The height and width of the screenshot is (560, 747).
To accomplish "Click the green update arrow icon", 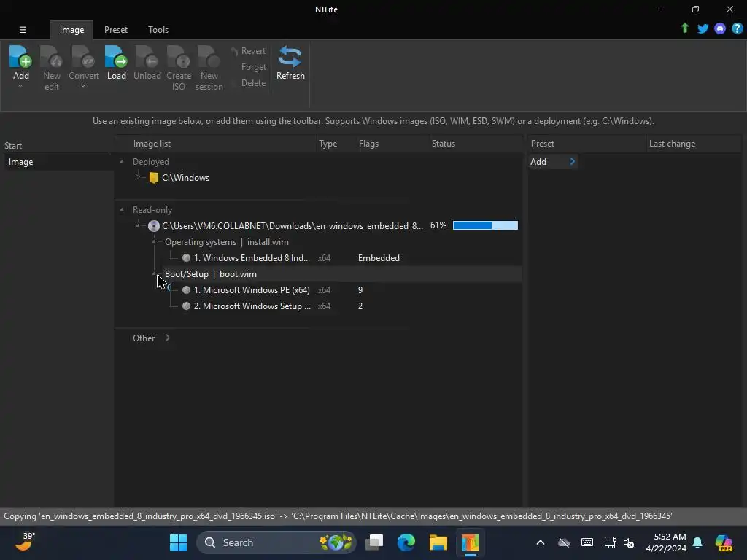I will 684,28.
